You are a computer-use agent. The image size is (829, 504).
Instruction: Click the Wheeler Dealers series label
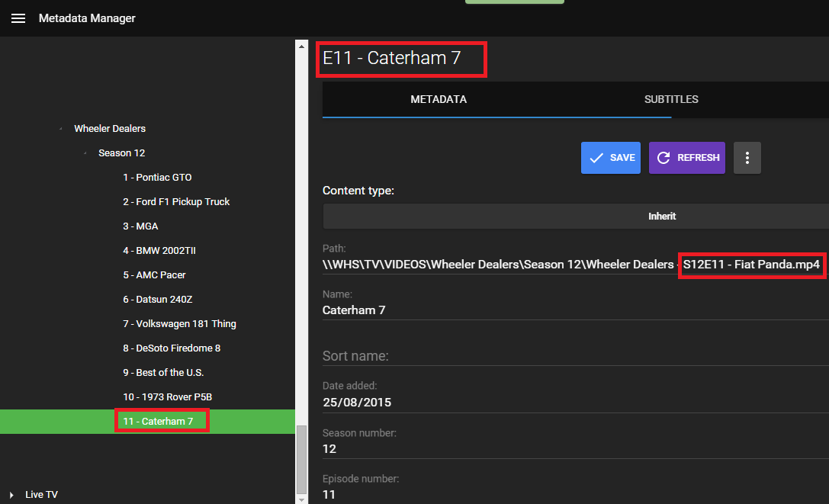(110, 129)
